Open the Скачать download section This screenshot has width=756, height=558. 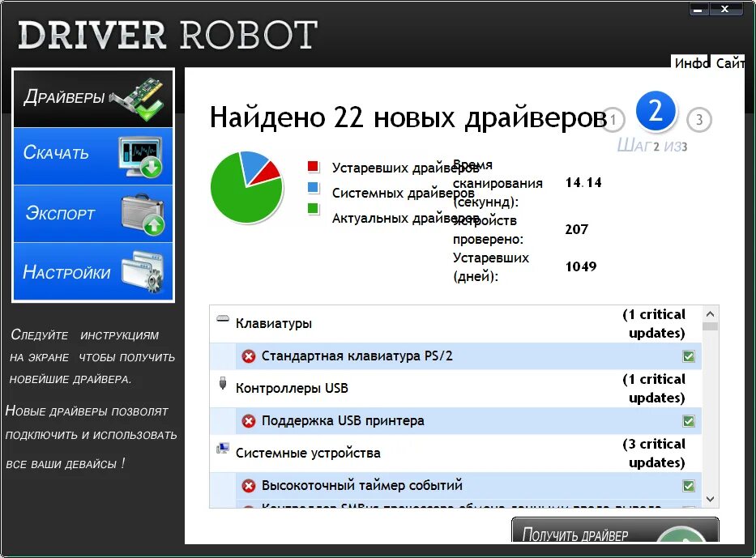(x=93, y=156)
